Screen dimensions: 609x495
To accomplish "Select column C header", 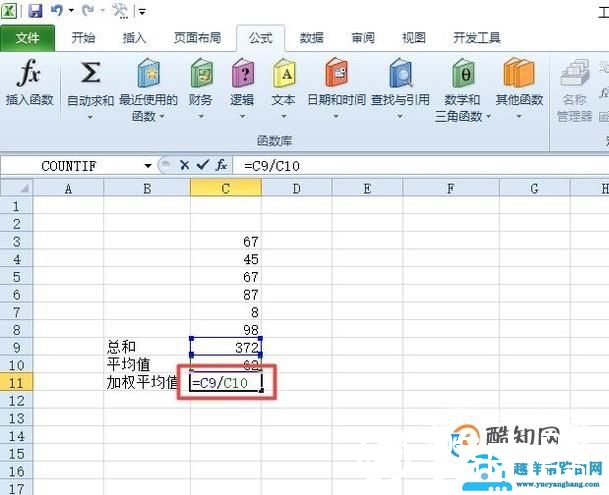I will (x=226, y=188).
